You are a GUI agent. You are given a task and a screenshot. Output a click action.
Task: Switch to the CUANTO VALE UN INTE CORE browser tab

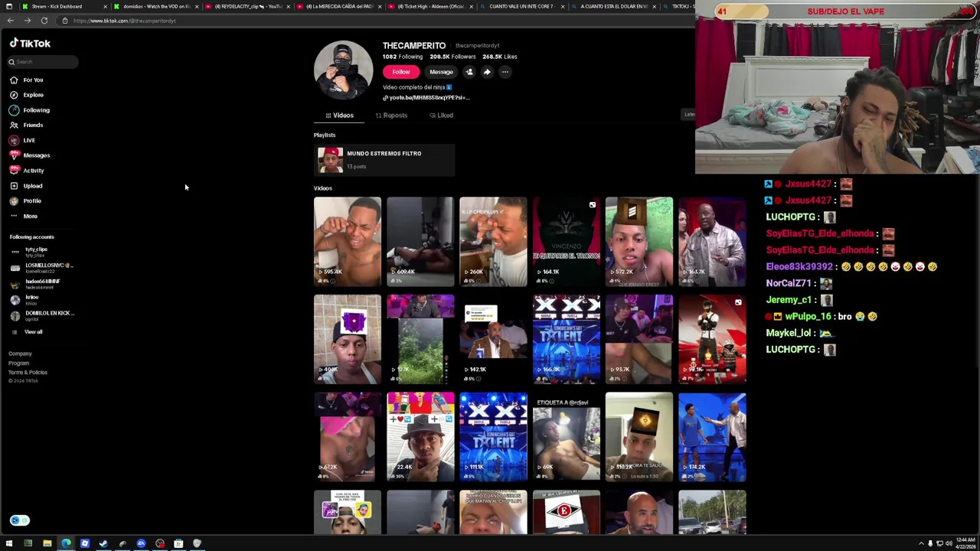click(x=521, y=6)
